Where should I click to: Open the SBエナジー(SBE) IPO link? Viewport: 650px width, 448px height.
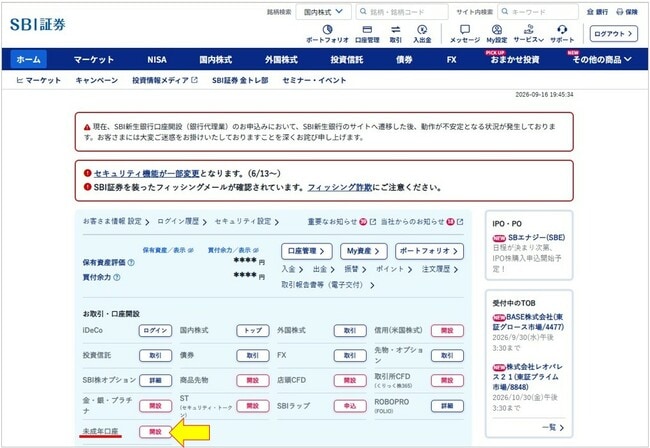pos(536,237)
